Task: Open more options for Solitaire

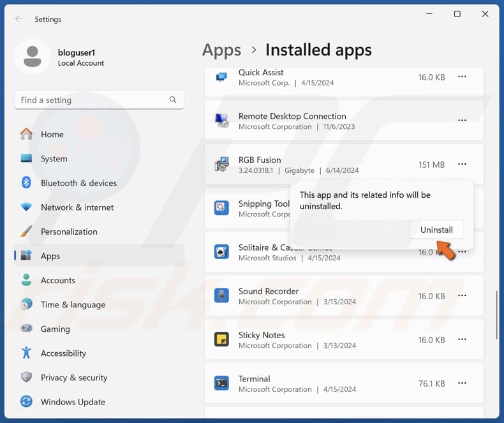Action: point(462,251)
